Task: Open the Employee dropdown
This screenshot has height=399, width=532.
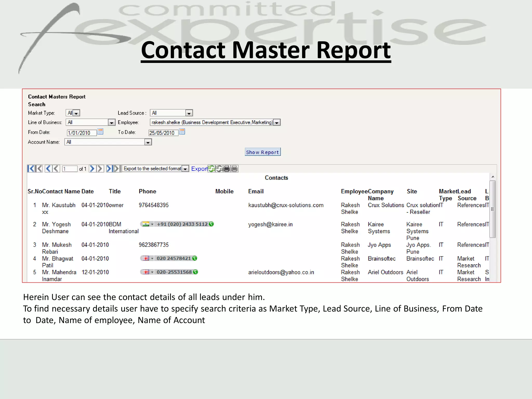Action: [x=277, y=122]
